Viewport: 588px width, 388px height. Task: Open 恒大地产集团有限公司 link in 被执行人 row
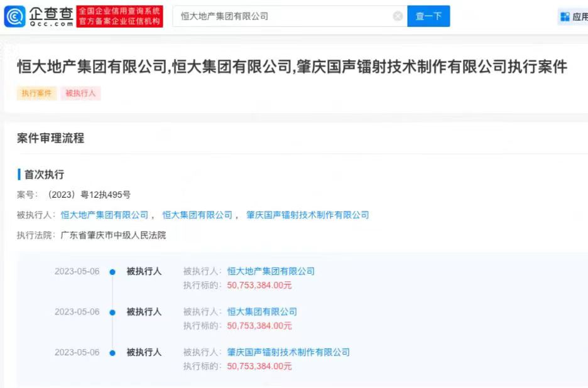(x=105, y=215)
